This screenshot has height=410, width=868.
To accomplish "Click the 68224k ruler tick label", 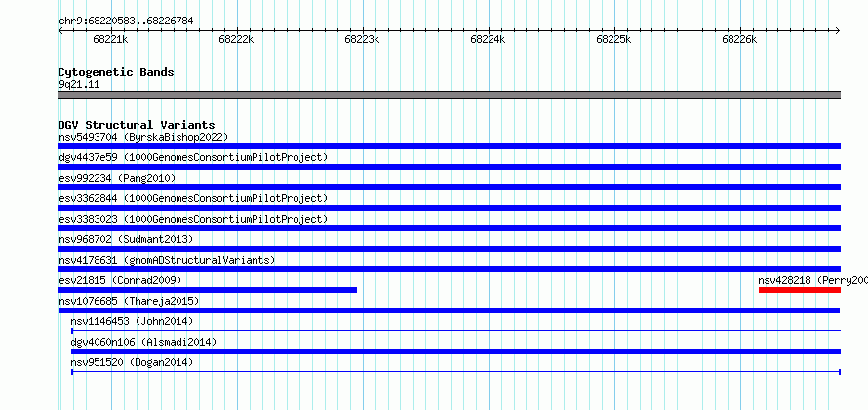I will click(489, 39).
